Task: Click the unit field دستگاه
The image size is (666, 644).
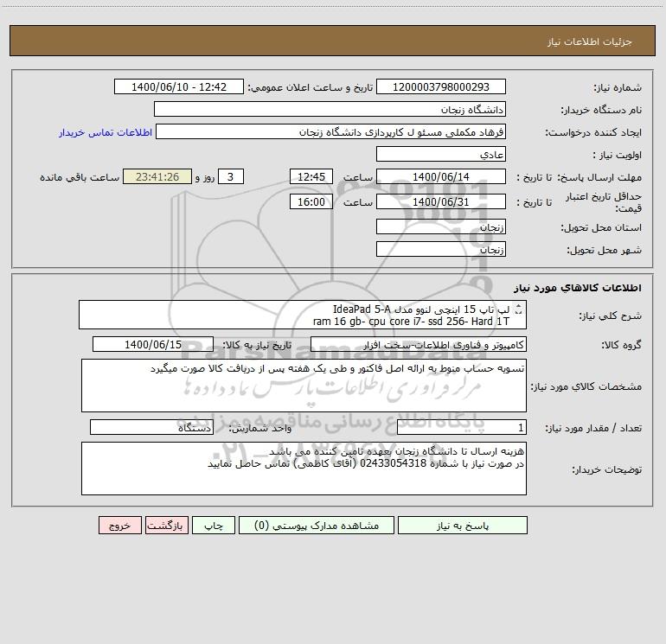Action: (151, 428)
